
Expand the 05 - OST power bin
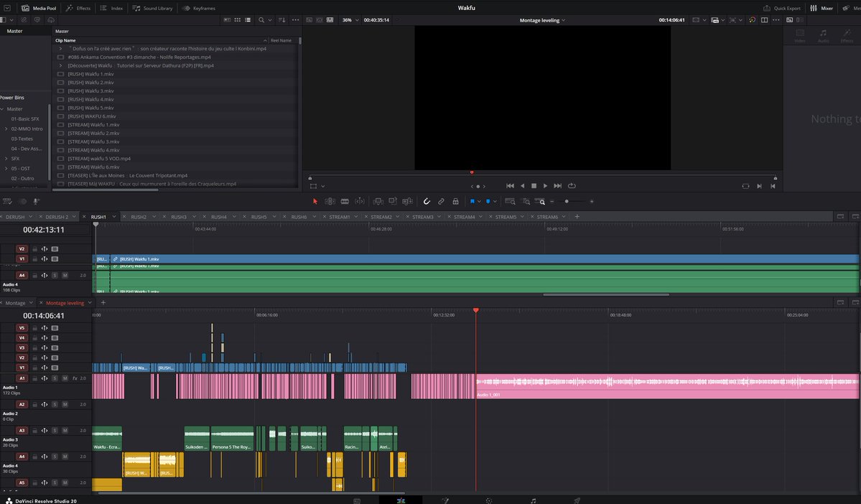[x=6, y=169]
